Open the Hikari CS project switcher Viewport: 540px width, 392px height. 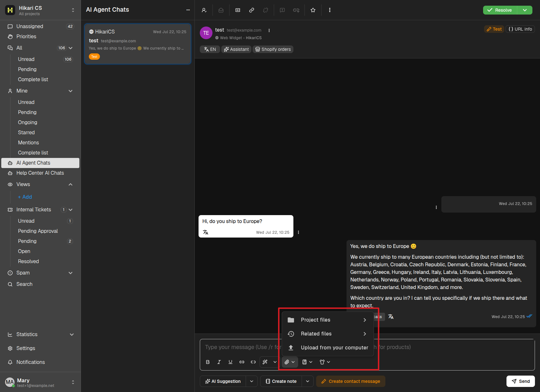point(73,10)
